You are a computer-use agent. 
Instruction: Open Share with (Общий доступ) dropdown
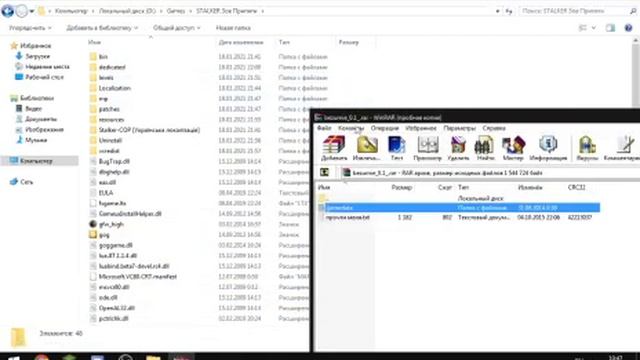[x=176, y=28]
